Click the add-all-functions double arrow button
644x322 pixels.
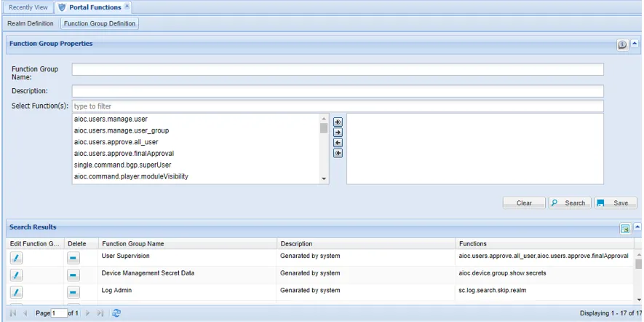point(338,122)
